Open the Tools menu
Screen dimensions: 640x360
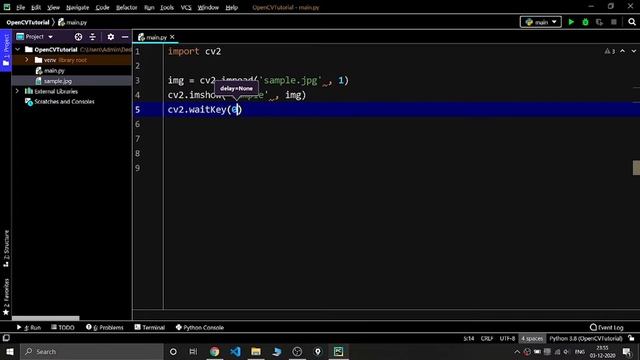click(167, 7)
